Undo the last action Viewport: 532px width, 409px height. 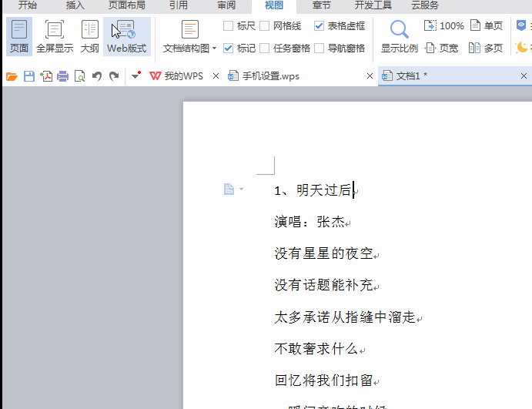coord(97,76)
